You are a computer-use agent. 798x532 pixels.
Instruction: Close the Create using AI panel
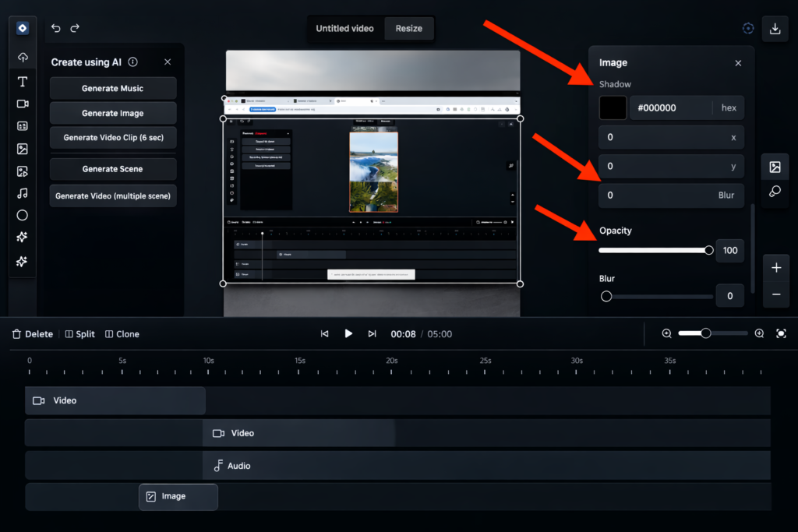click(168, 62)
